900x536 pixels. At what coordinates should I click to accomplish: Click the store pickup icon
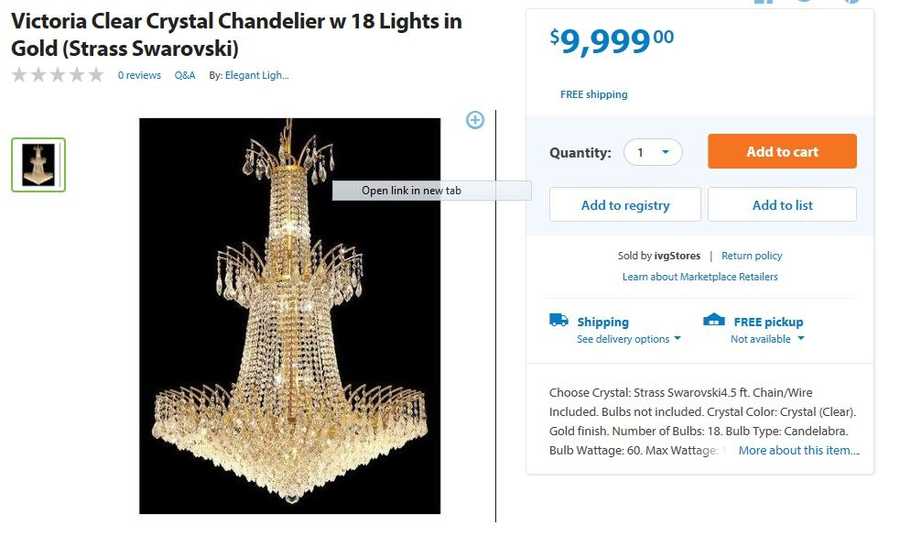714,321
